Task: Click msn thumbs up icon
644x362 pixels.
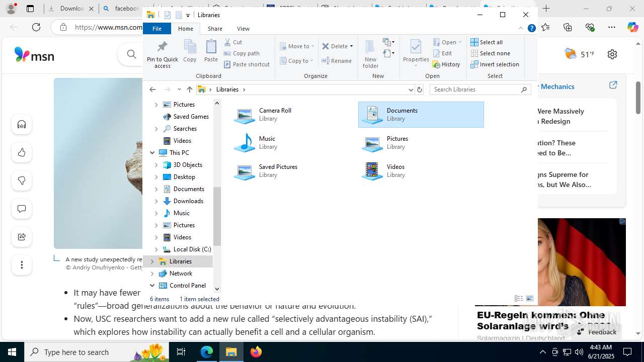Action: [x=22, y=152]
